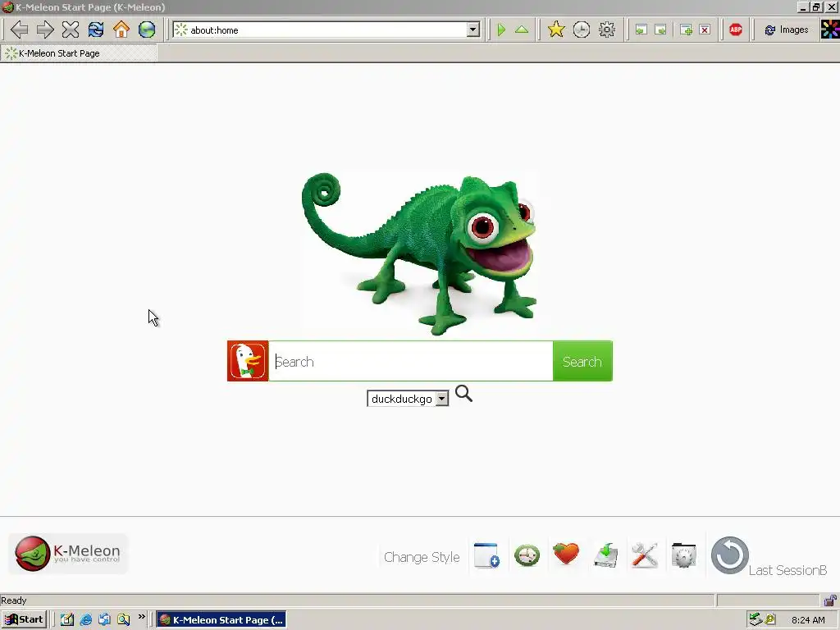
Task: Open preferences with the gear icon
Action: (606, 30)
